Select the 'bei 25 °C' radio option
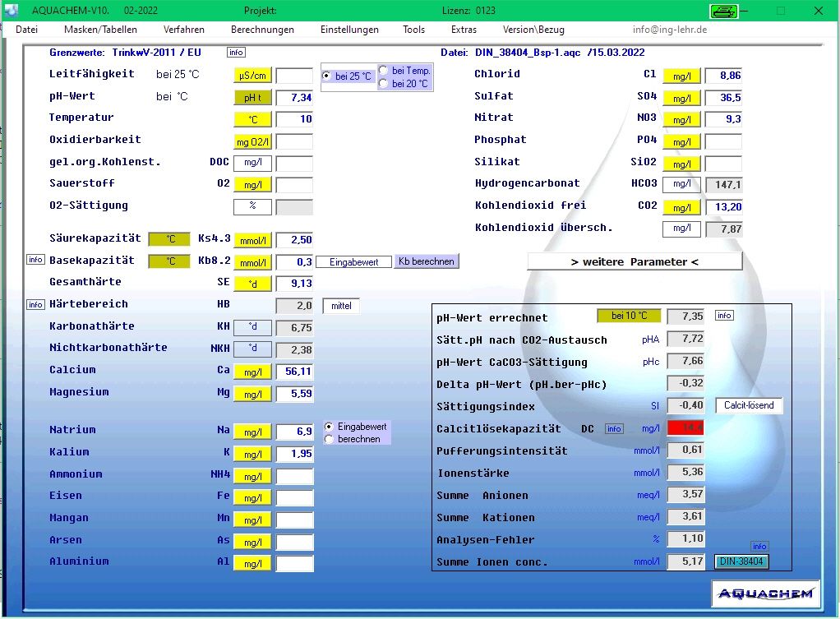 tap(347, 76)
